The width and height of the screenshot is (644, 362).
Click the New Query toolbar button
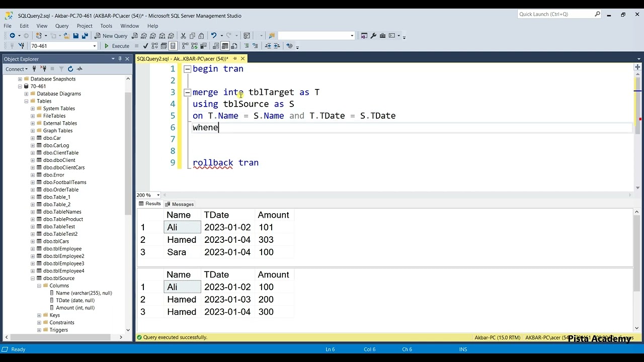111,36
